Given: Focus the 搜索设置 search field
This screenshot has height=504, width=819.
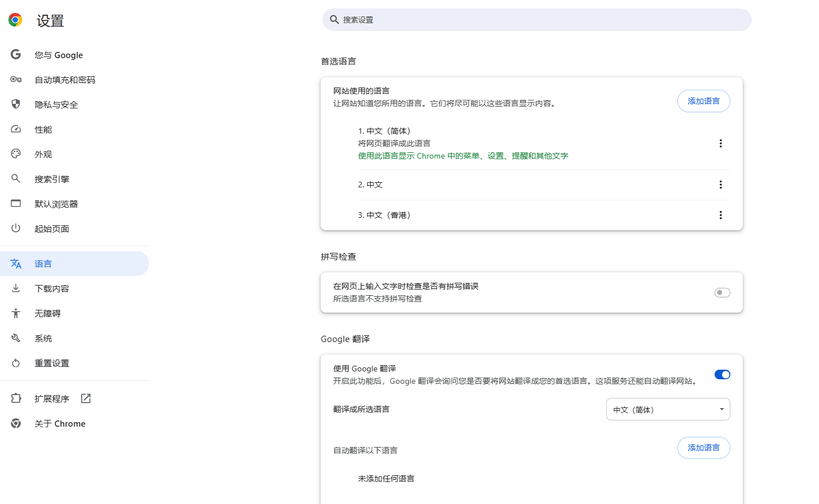Looking at the screenshot, I should (537, 20).
